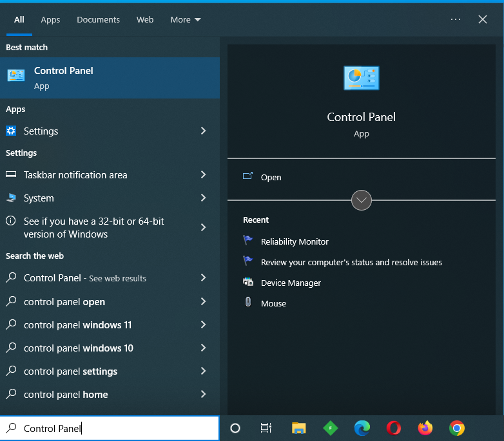
Task: Select the Web search tab
Action: [145, 20]
